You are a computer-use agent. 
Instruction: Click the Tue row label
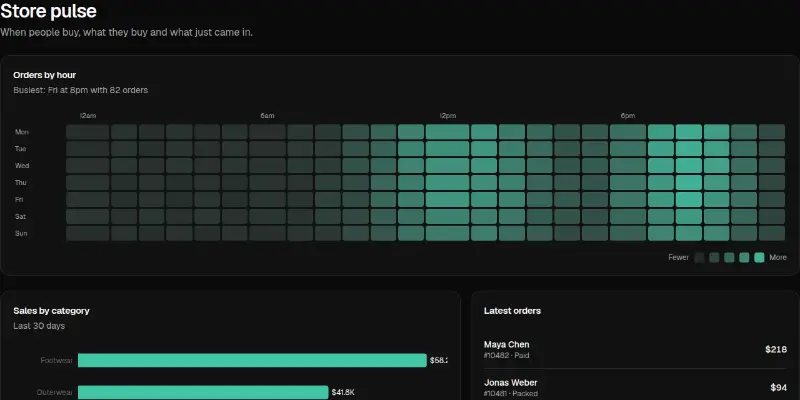click(20, 148)
